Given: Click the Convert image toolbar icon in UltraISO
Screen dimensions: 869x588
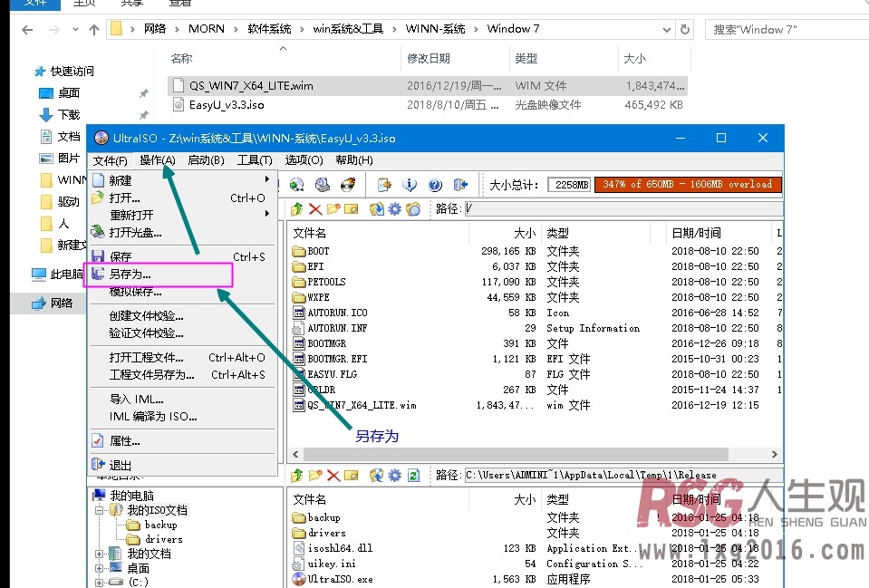Looking at the screenshot, I should [297, 185].
